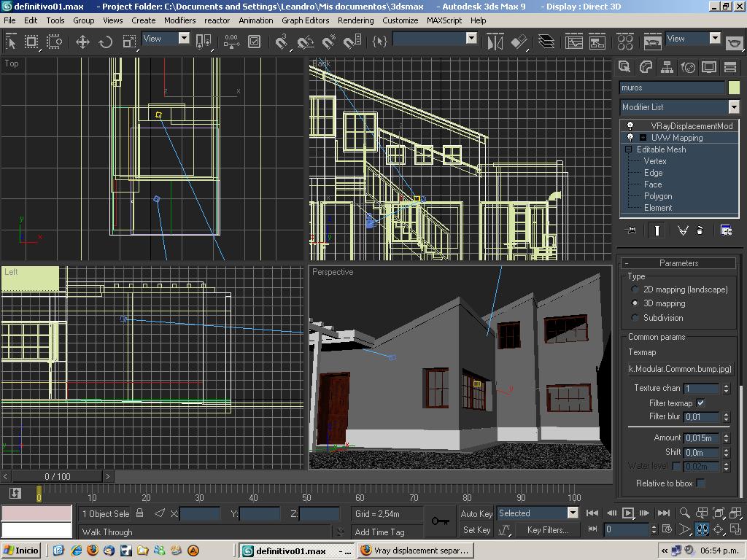Open the Layer Manager from the toolbar
Image resolution: width=747 pixels, height=560 pixels.
tap(546, 42)
